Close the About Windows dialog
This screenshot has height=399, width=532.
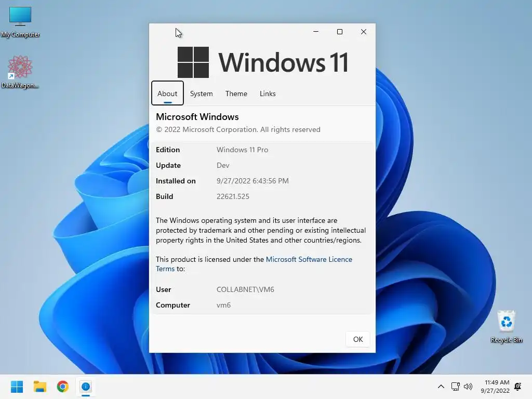click(363, 32)
